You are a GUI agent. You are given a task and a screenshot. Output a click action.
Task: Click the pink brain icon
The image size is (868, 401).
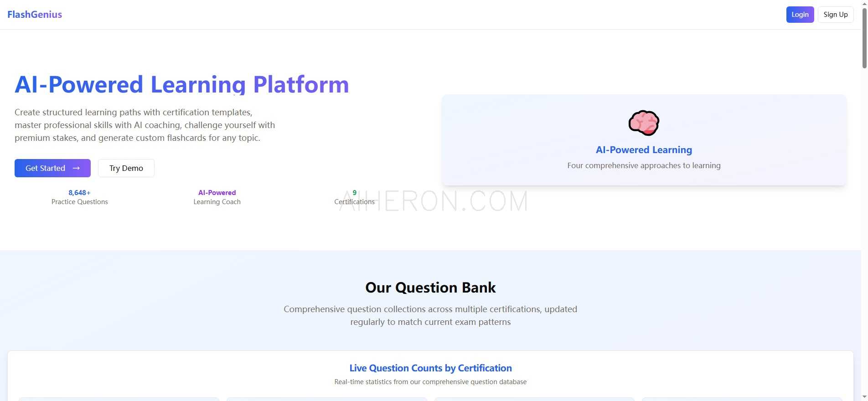644,123
